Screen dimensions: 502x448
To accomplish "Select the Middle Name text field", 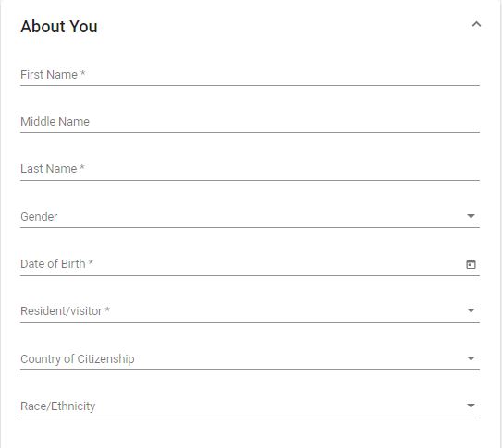I will point(250,122).
